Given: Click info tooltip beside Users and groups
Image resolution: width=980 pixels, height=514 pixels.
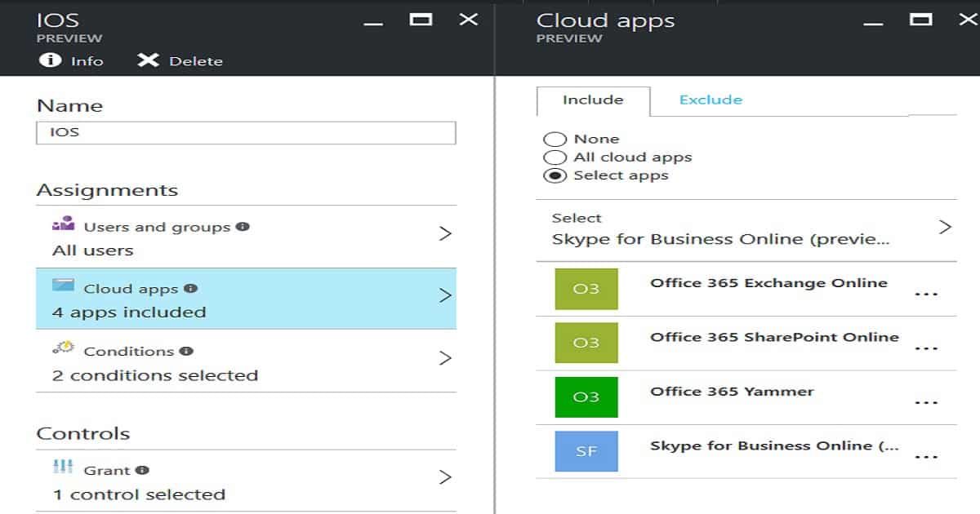Looking at the screenshot, I should pyautogui.click(x=243, y=226).
